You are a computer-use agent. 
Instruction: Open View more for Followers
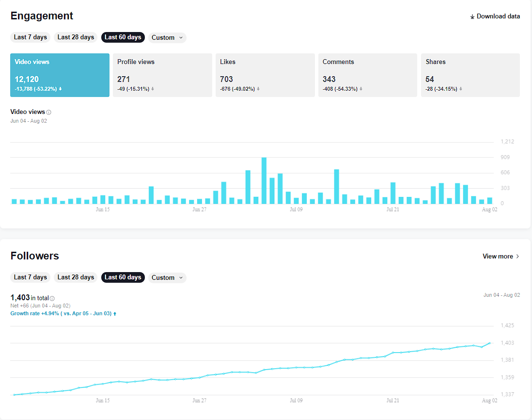point(501,257)
